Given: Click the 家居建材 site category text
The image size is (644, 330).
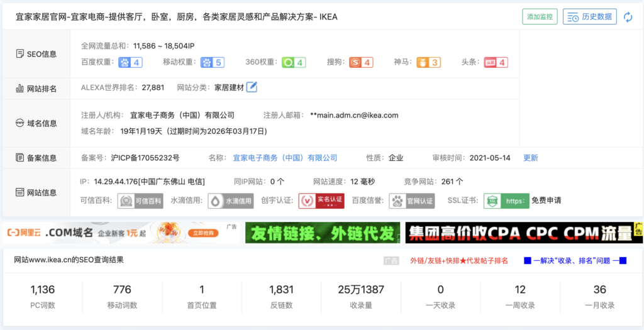Looking at the screenshot, I should pos(229,87).
